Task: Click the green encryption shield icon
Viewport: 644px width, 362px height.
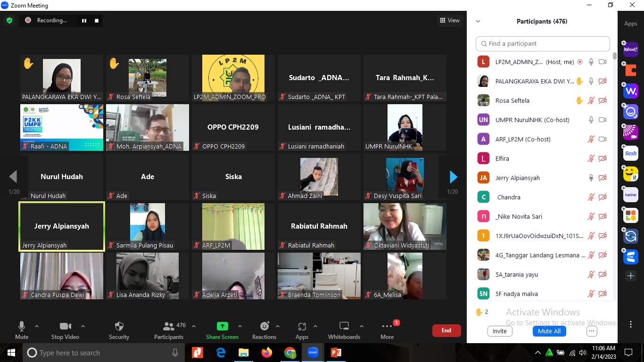Action: [x=9, y=20]
